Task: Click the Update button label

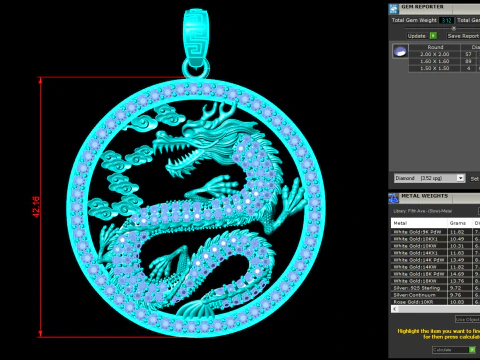Action: click(416, 36)
